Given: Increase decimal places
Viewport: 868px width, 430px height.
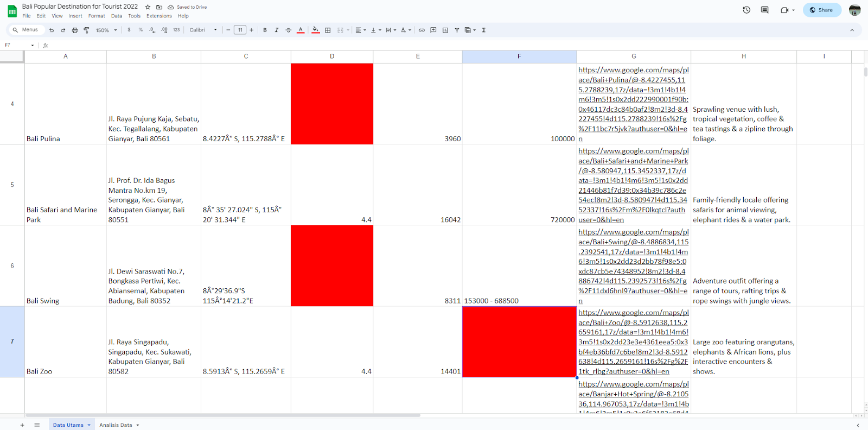Looking at the screenshot, I should [x=164, y=30].
